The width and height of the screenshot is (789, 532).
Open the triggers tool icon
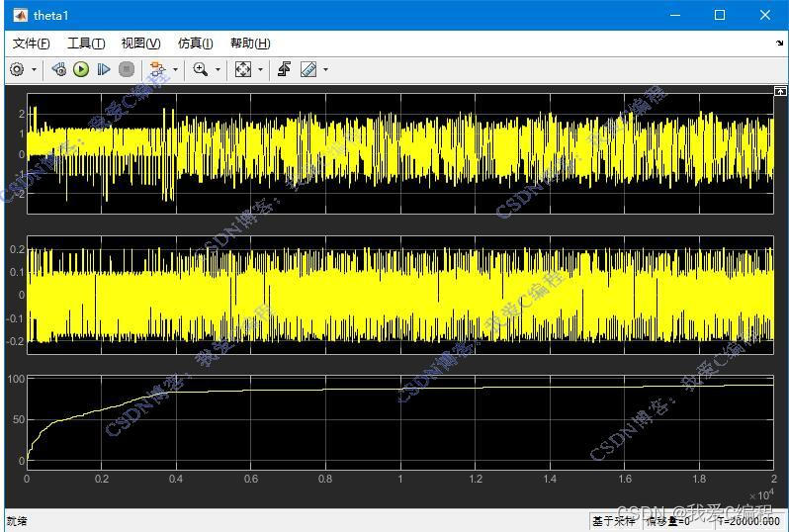[285, 69]
